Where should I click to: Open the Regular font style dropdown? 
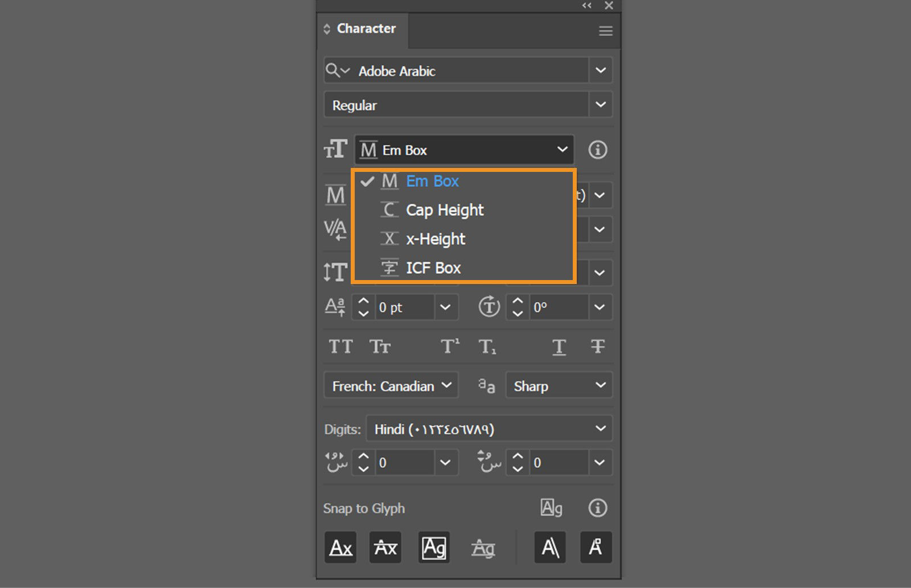click(601, 104)
